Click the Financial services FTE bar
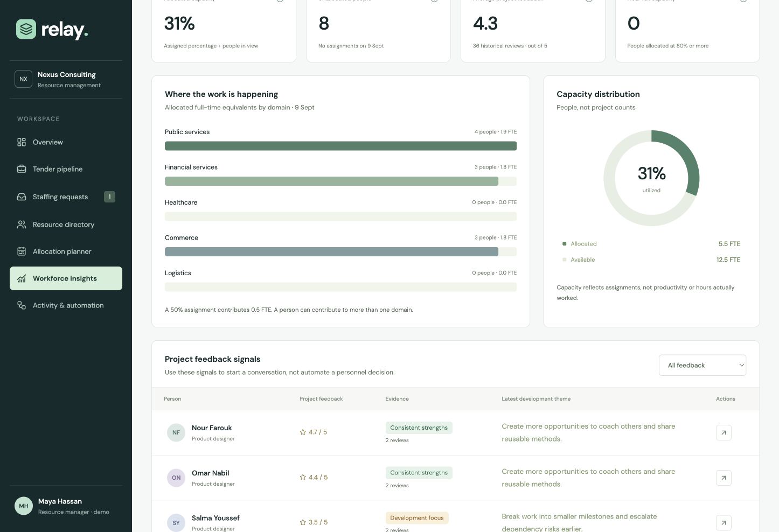This screenshot has height=532, width=779. pos(331,181)
